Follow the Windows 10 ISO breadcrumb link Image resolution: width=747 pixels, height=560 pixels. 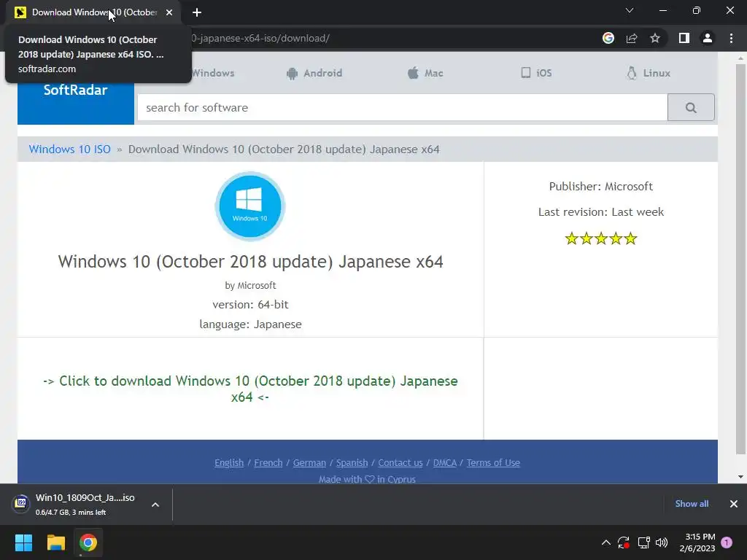coord(69,149)
